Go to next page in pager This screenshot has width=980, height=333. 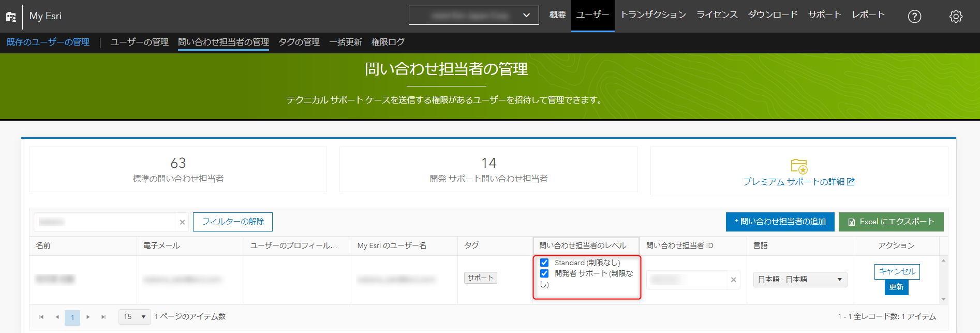pyautogui.click(x=88, y=317)
